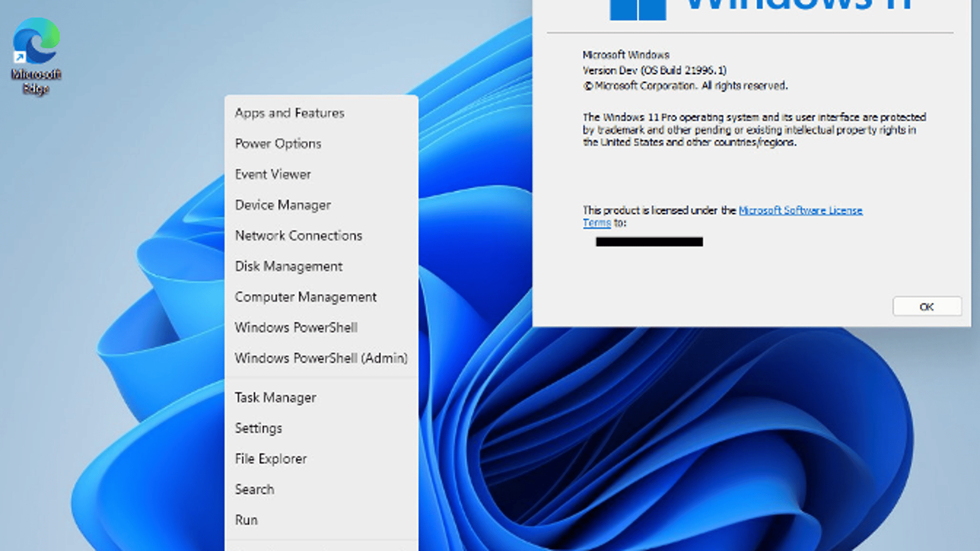Open the Run dialog entry
The height and width of the screenshot is (551, 980).
click(x=246, y=520)
